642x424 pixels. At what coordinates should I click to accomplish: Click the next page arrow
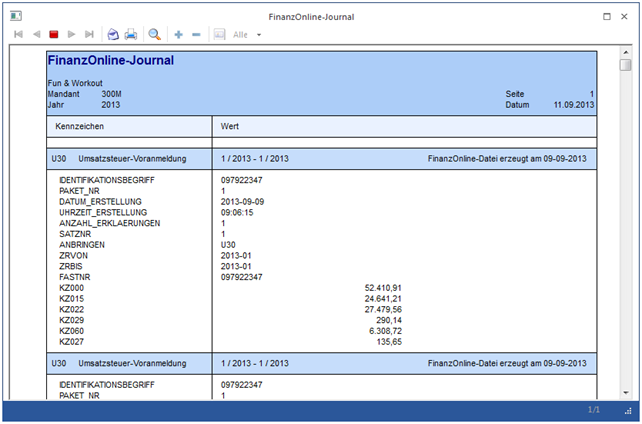(72, 34)
